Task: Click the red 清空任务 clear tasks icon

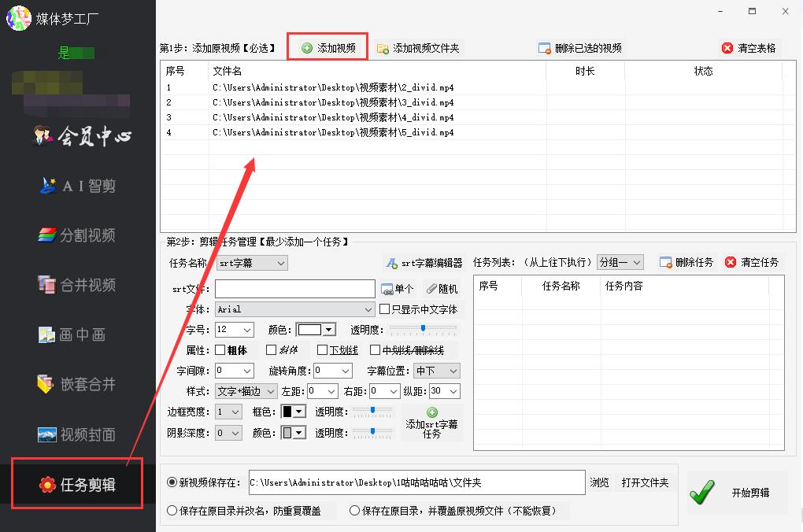Action: click(x=732, y=262)
